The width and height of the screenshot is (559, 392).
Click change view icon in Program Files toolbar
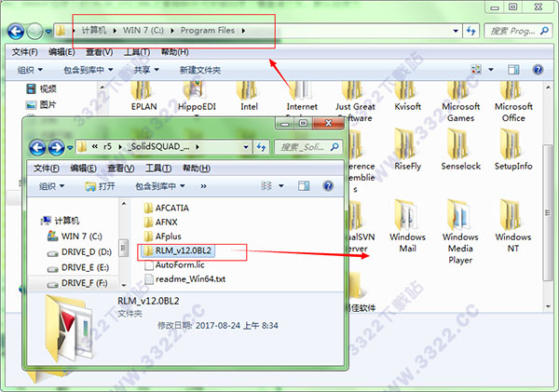click(x=476, y=70)
